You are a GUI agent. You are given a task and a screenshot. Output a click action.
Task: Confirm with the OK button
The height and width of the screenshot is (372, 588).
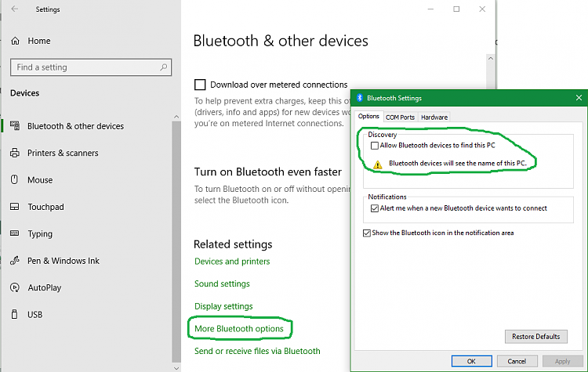coord(471,361)
